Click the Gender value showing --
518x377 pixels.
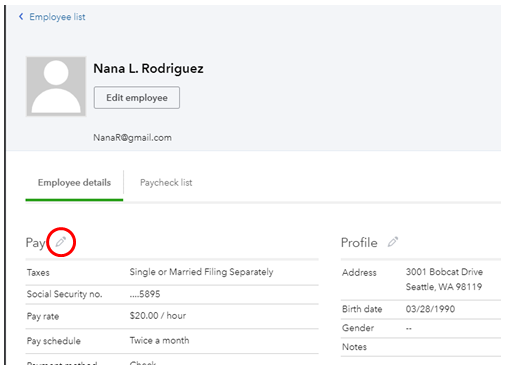point(409,329)
